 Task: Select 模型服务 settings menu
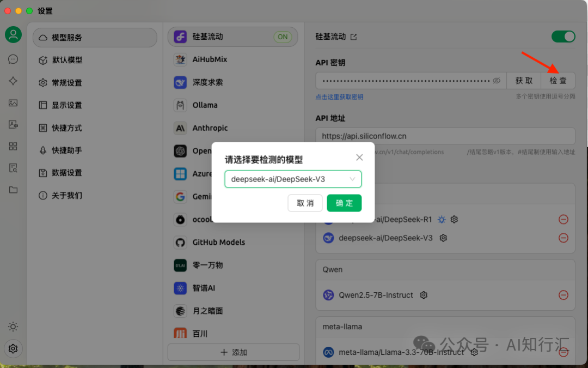95,38
